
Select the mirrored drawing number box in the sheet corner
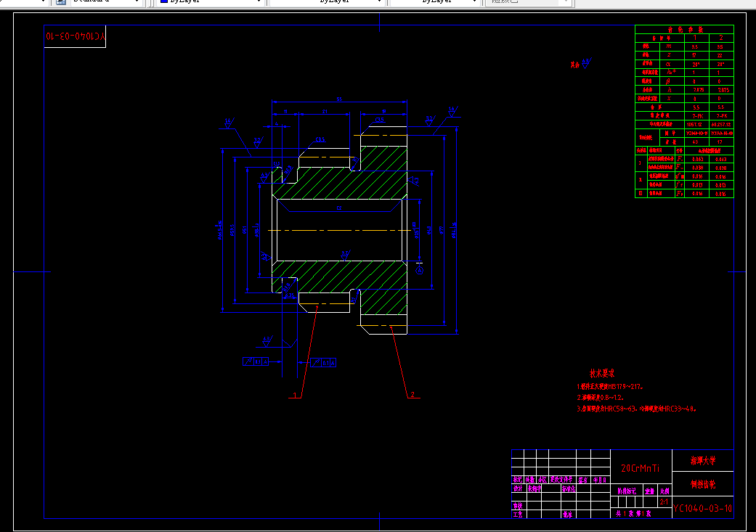[x=75, y=36]
